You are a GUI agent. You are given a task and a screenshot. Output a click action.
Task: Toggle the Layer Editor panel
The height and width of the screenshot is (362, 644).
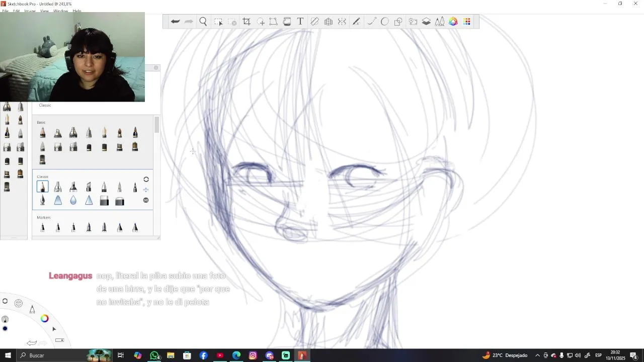click(x=426, y=22)
